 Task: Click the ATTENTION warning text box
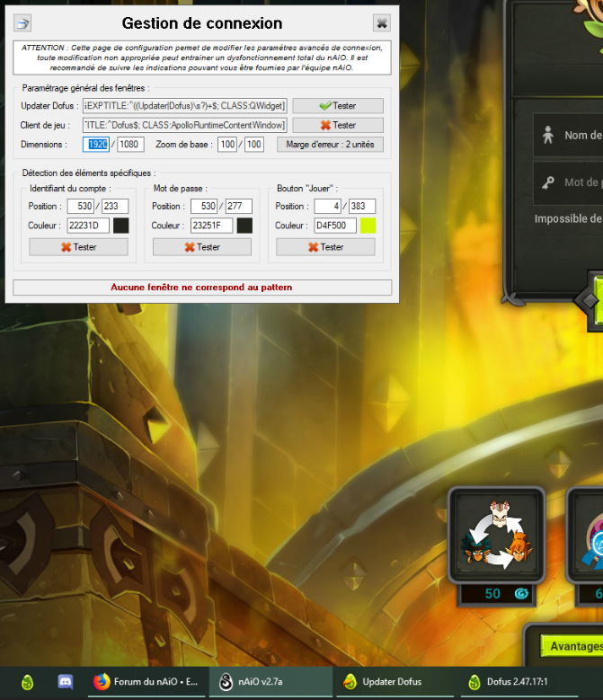pyautogui.click(x=202, y=58)
